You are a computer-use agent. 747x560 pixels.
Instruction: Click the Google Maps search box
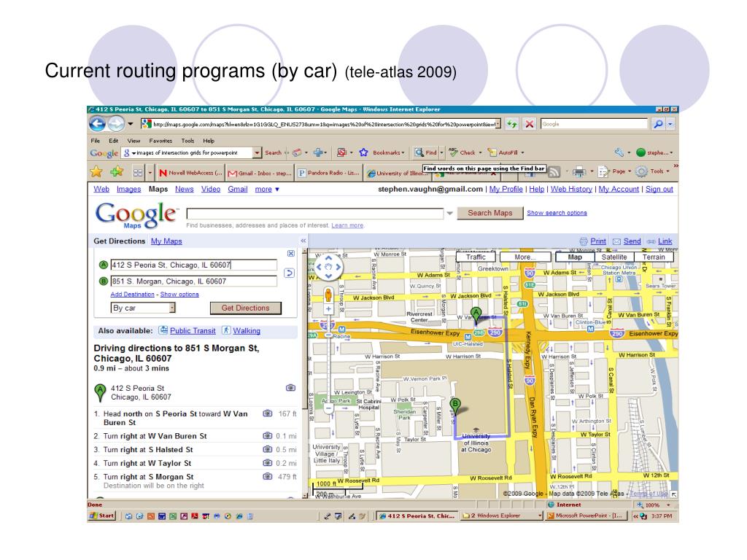pyautogui.click(x=315, y=213)
